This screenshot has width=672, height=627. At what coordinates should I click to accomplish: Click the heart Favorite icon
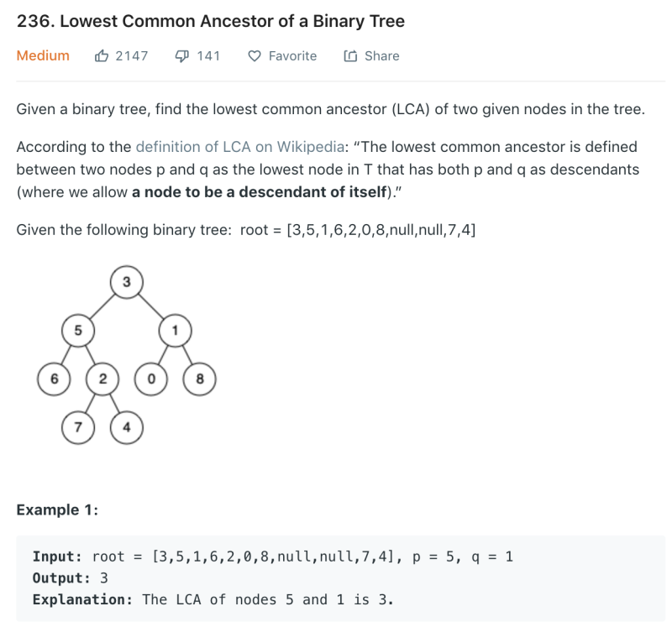pyautogui.click(x=255, y=56)
